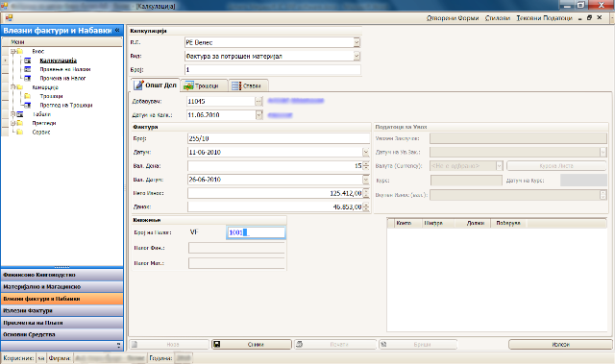Screen dimensions: 615x364
Task: Open Излезни Фактури module
Action: (61, 311)
